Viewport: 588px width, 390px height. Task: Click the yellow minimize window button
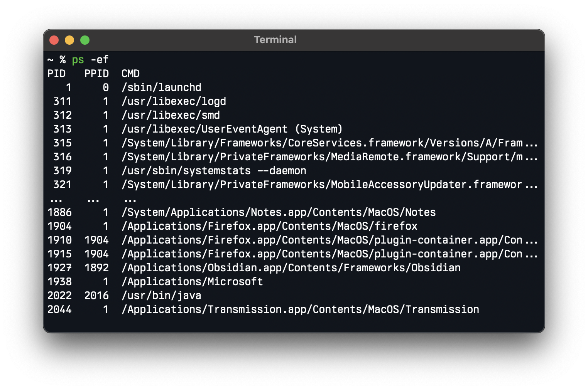69,40
